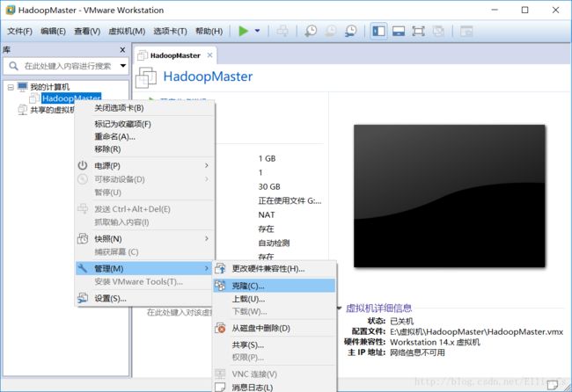572x392 pixels.
Task: Open the 虚拟机(M) menu
Action: pos(127,32)
